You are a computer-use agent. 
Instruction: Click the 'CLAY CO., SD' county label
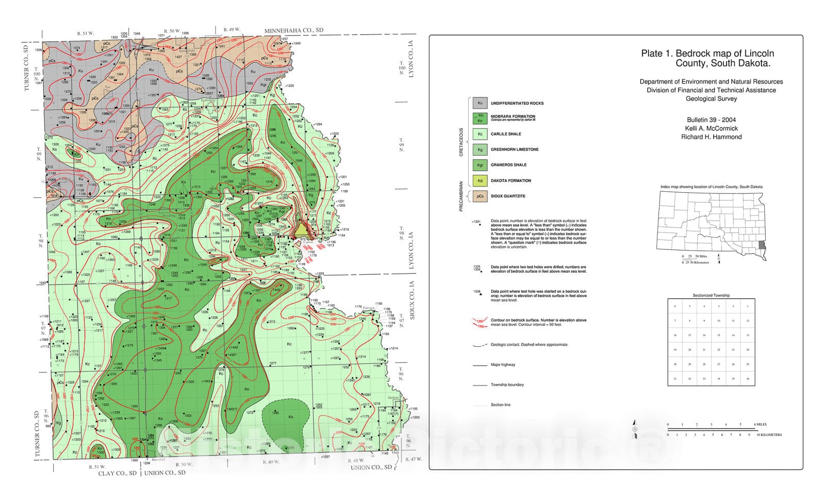(118, 474)
